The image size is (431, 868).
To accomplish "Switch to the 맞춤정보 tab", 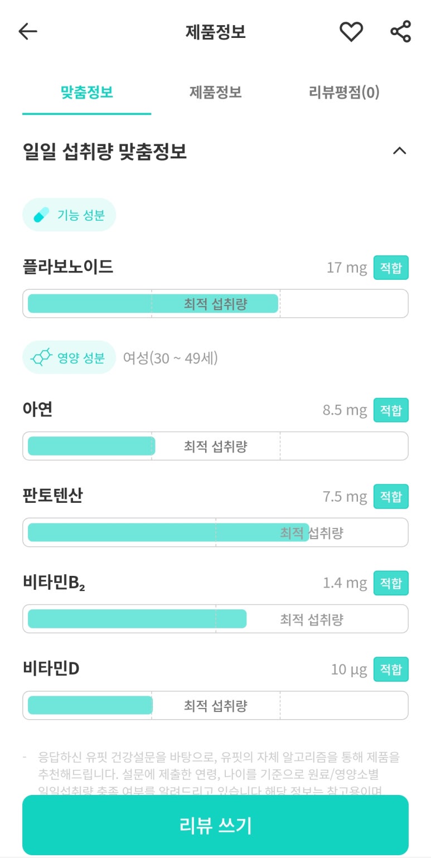I will [x=87, y=92].
